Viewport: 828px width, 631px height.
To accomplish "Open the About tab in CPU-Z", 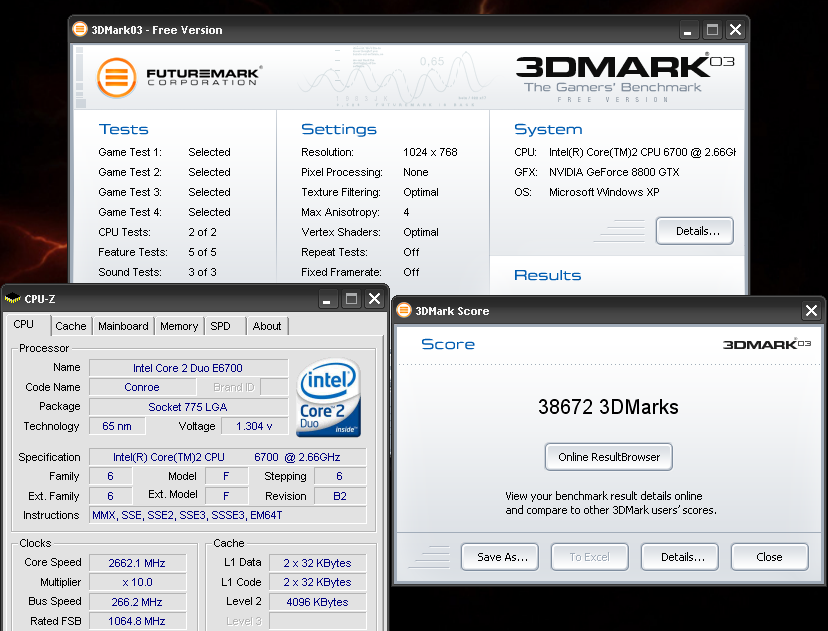I will point(267,326).
